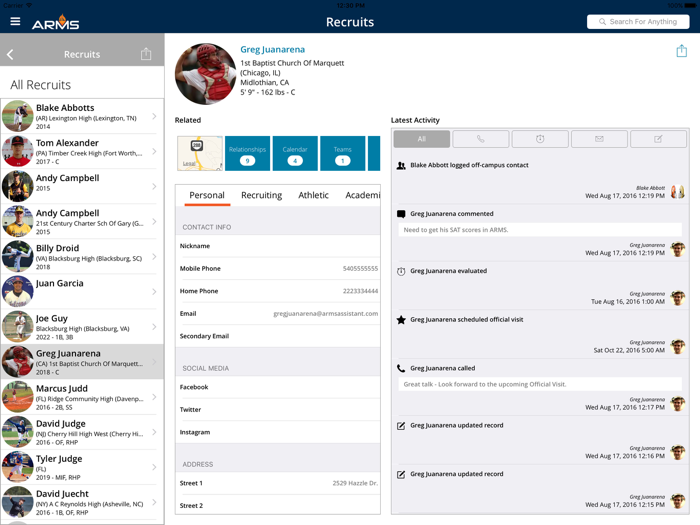700x525 pixels.
Task: Click the Nickname field row
Action: coord(278,246)
